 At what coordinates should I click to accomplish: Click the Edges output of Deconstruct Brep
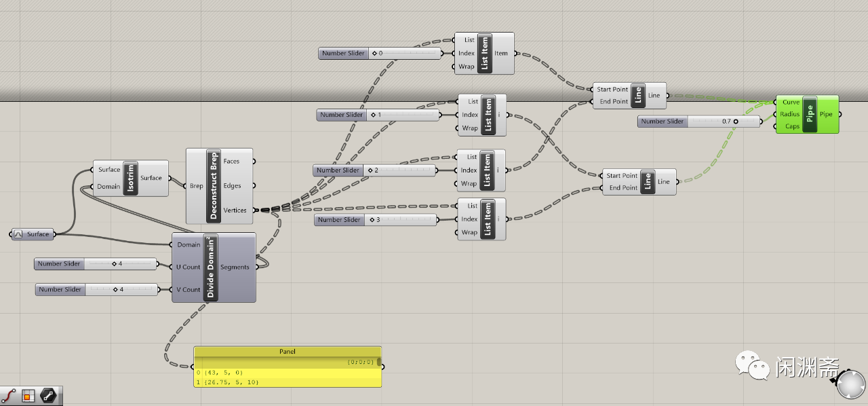pos(233,186)
